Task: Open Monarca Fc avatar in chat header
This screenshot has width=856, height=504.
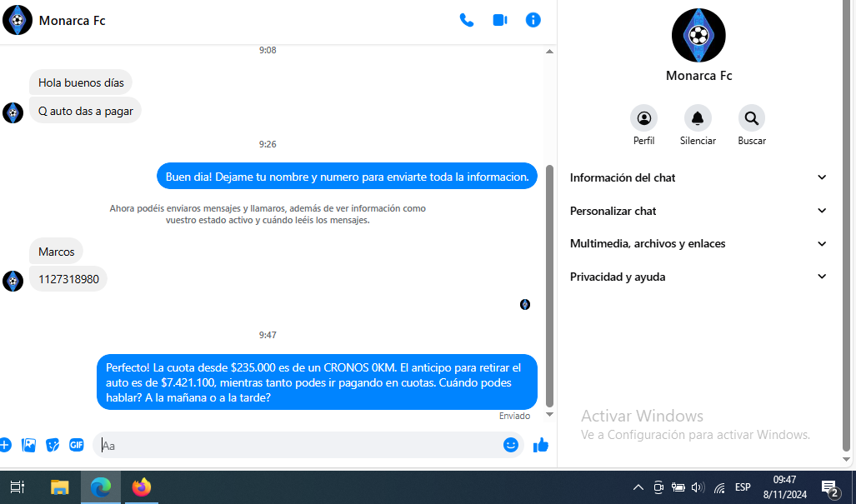Action: point(18,20)
